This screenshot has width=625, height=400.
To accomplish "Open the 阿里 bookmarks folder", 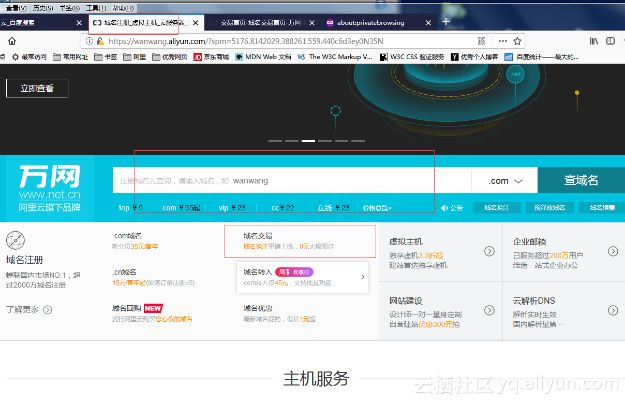I will tap(135, 57).
